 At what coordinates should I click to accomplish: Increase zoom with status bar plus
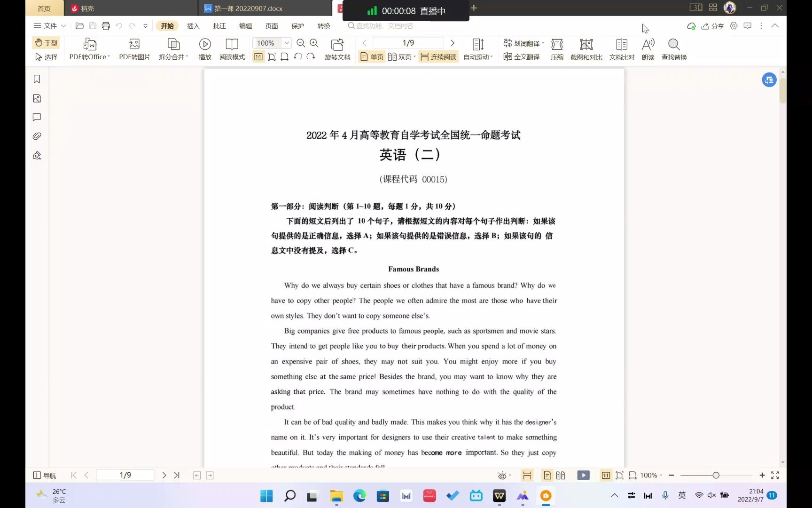pyautogui.click(x=762, y=475)
